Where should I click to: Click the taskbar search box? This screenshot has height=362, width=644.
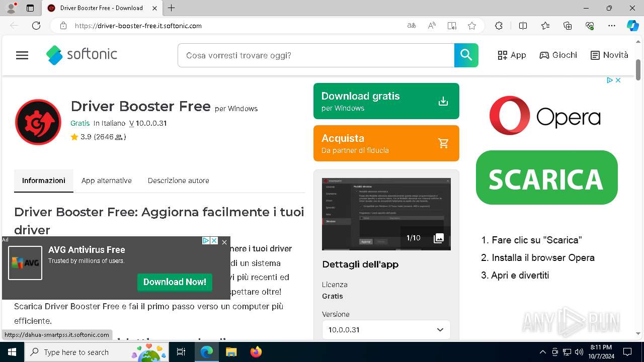tap(97, 352)
